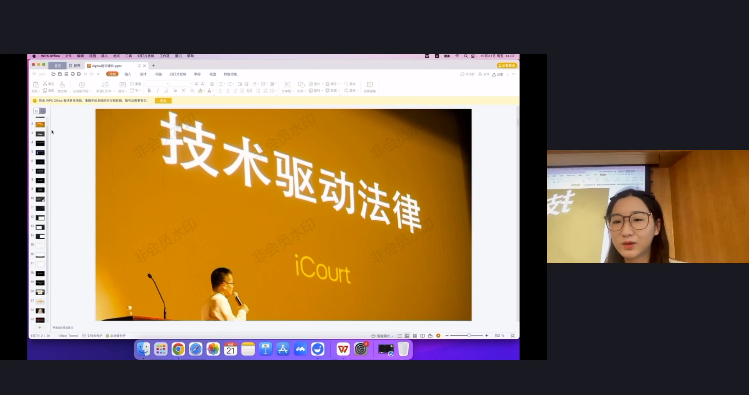Select the orange slide thumbnail in panel
Screen dimensions: 749x395
pos(40,125)
